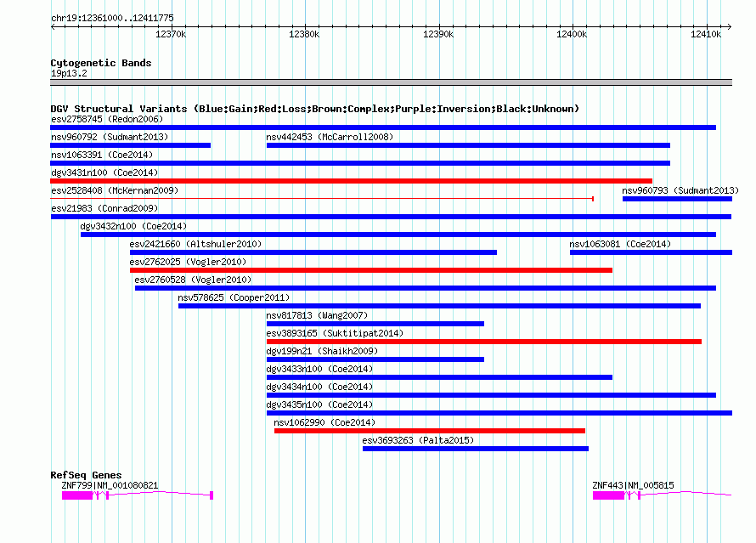Select nsv1062990 (Coe2014) variant label
This screenshot has width=756, height=543.
(x=324, y=422)
